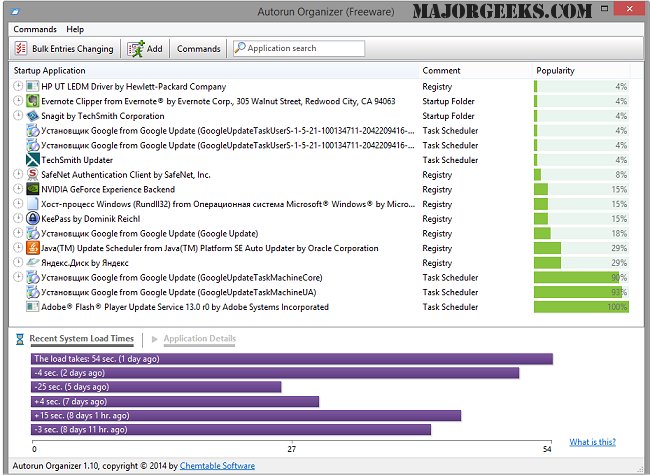Click the GoogleUpdateTaskMachineCore icon
This screenshot has height=475, width=650.
[32, 277]
